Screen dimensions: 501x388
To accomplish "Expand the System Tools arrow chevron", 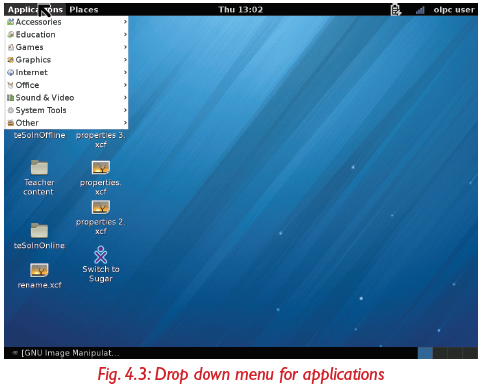I will (125, 110).
